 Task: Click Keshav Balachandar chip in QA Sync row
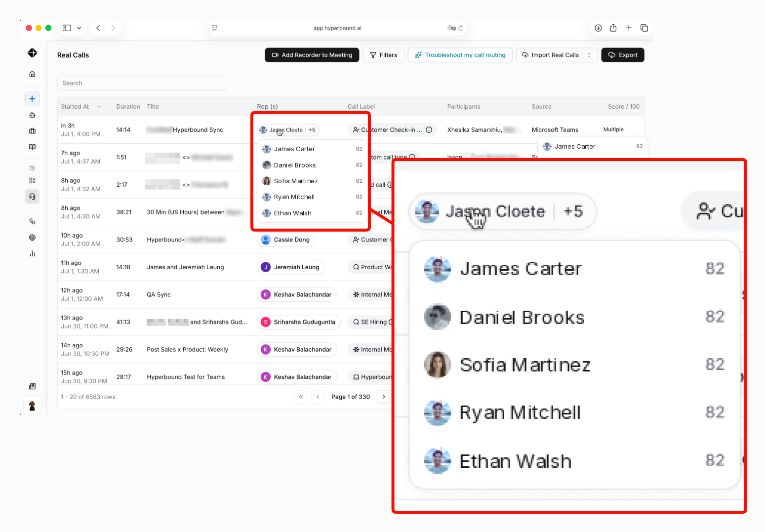(297, 294)
